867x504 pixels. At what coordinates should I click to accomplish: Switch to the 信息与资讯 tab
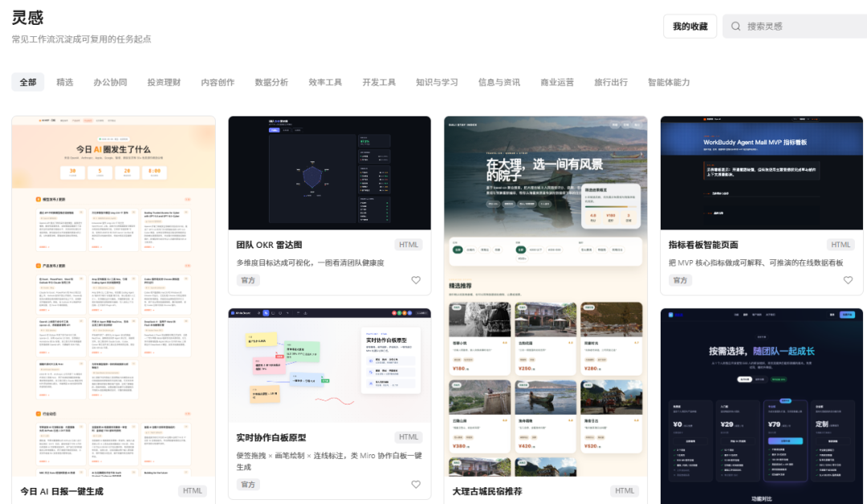(x=499, y=83)
